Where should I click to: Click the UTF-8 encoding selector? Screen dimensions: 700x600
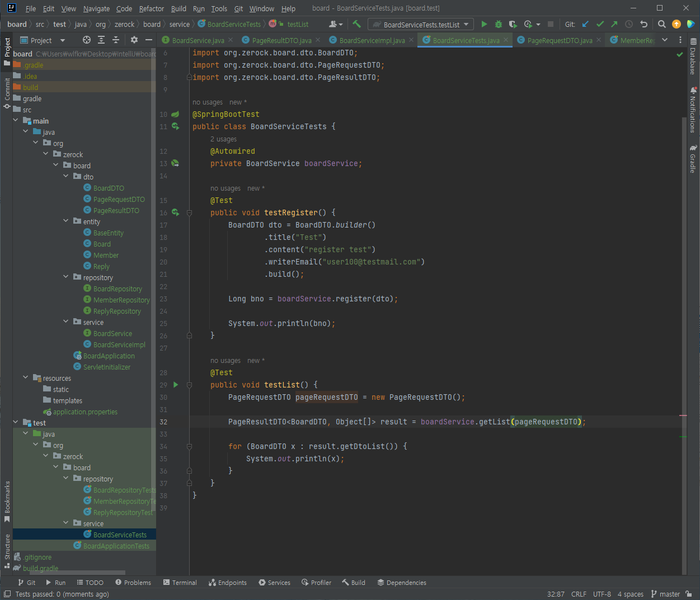[602, 594]
